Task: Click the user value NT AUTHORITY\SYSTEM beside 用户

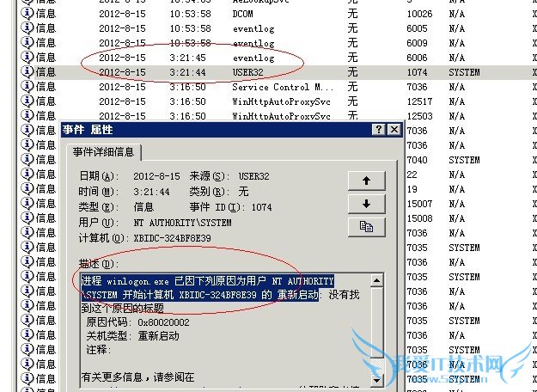Action: click(x=182, y=223)
